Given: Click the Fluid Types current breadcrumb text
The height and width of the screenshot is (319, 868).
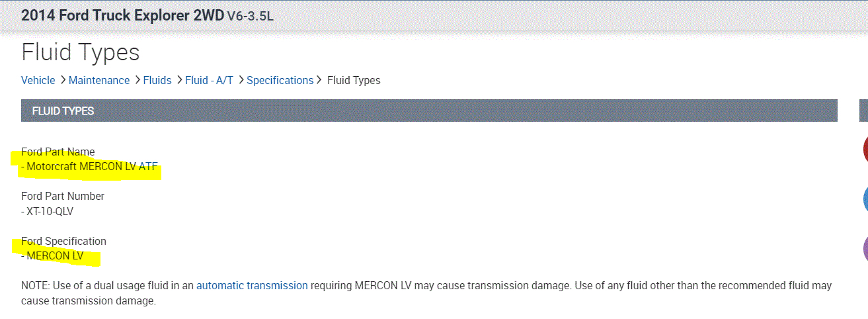Looking at the screenshot, I should click(354, 80).
